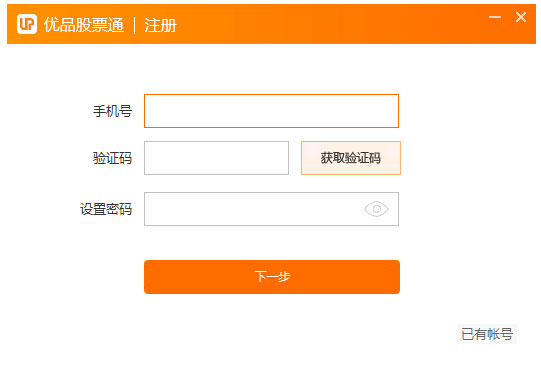Show the typed password characters
541x370 pixels.
376,209
